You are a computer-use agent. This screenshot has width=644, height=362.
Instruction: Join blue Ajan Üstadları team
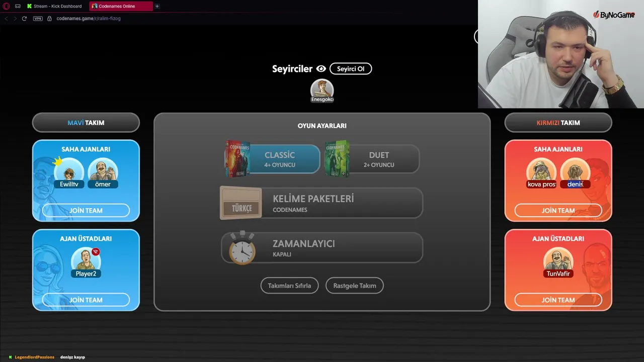click(x=86, y=300)
